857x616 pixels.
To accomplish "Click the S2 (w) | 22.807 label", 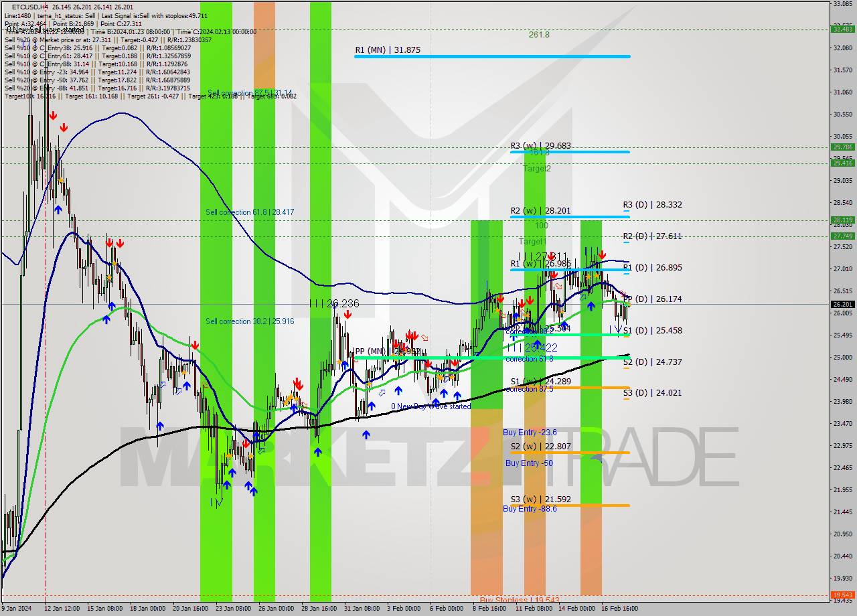I will click(x=540, y=447).
